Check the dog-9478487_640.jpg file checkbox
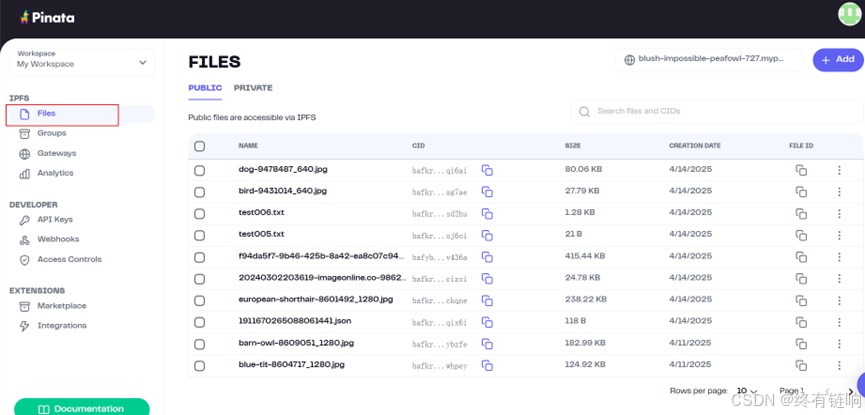The image size is (865, 415). tap(200, 170)
